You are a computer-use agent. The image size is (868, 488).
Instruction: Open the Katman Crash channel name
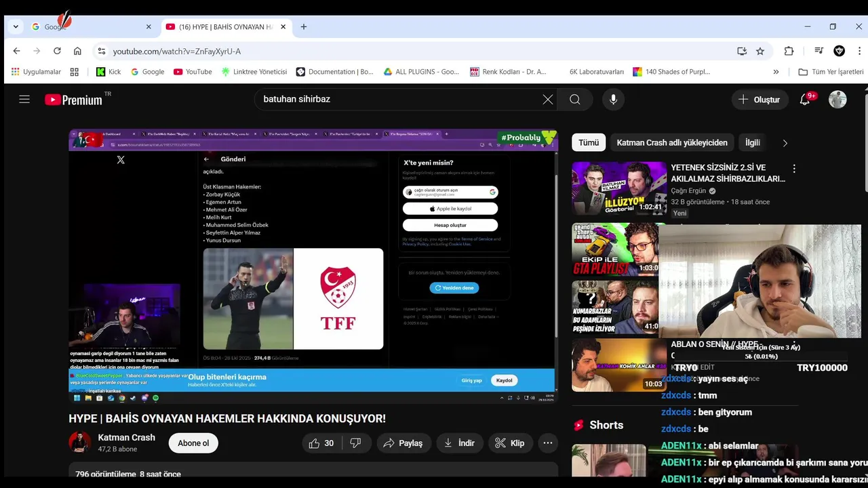(126, 438)
